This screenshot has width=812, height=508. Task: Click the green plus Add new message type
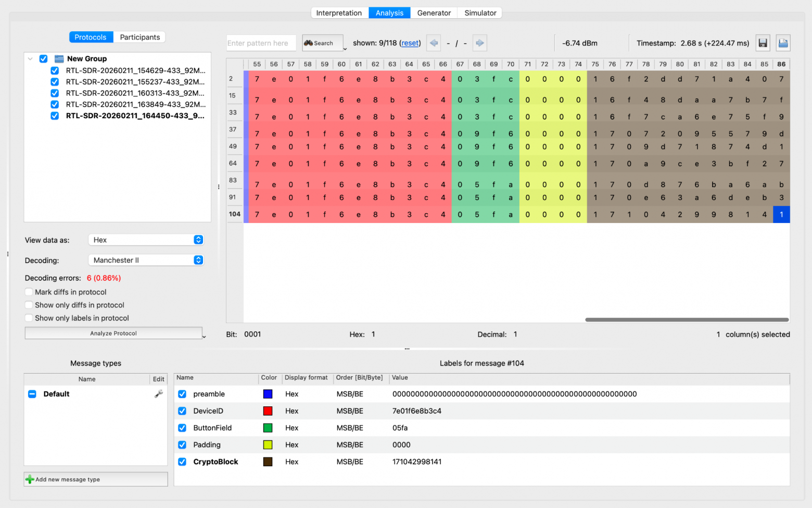pos(30,479)
